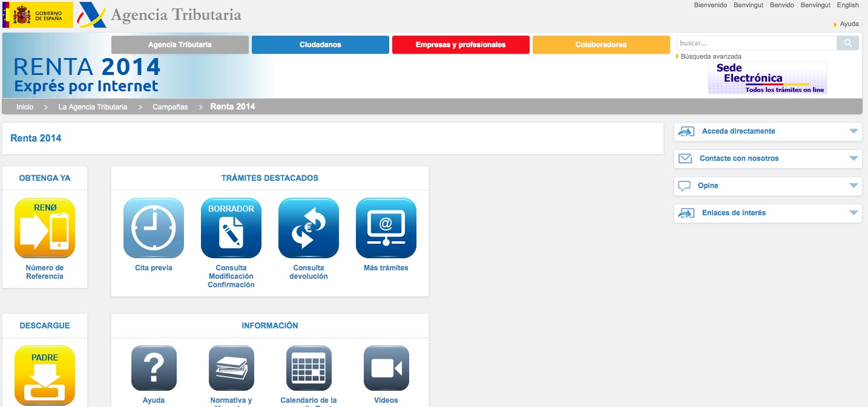868x407 pixels.
Task: Click the Videos camera icon
Action: click(x=386, y=368)
